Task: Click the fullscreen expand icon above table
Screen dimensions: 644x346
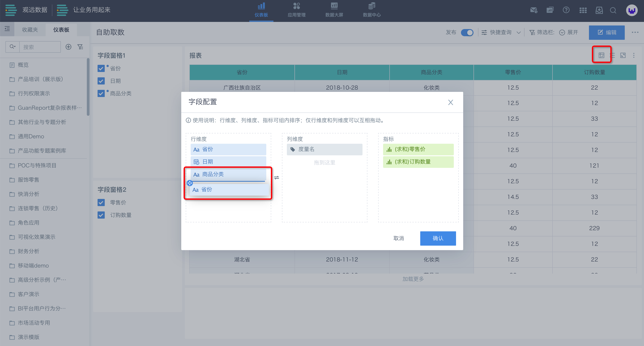Action: (623, 55)
